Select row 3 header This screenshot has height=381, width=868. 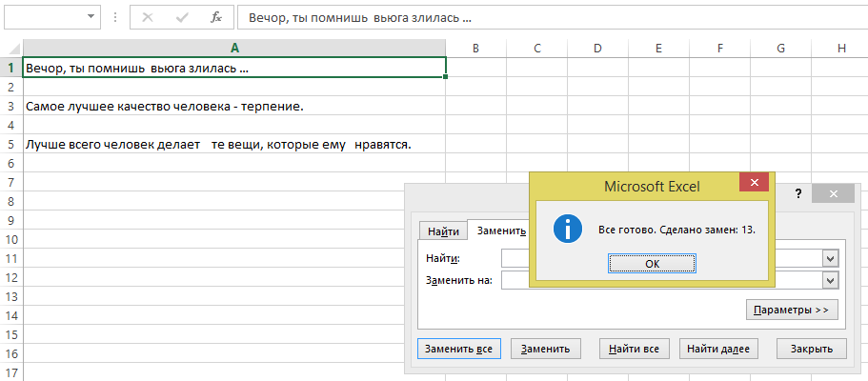click(x=11, y=106)
